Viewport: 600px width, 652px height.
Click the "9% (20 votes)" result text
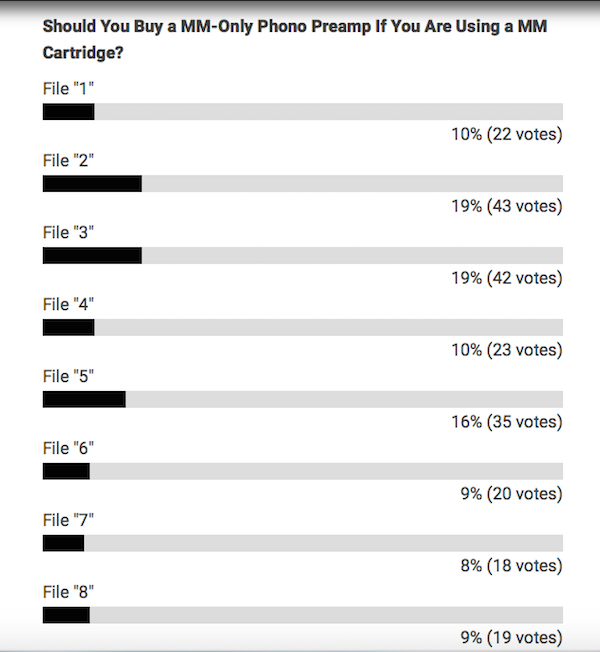(x=511, y=494)
